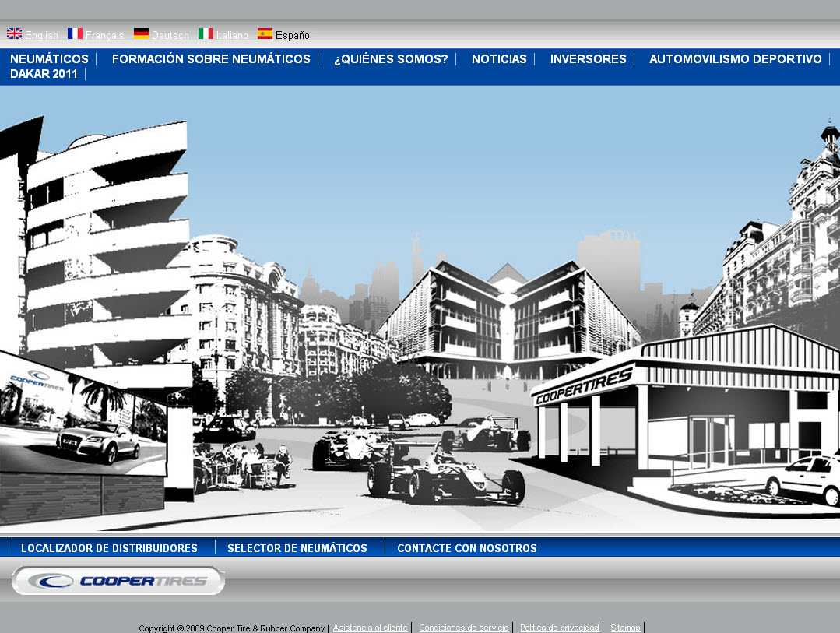
Task: Open Automovilismo deportivo menu
Action: [x=736, y=59]
